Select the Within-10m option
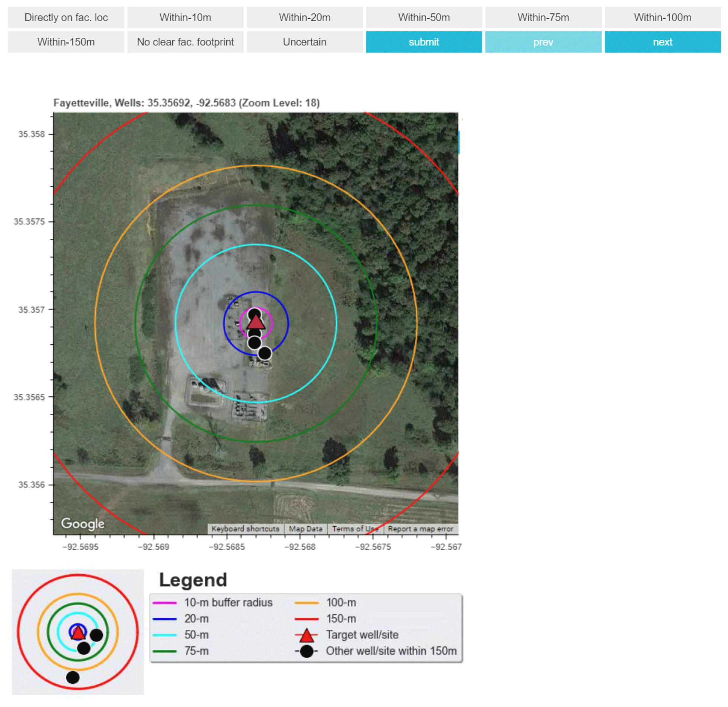Viewport: 728px width, 707px height. tap(185, 17)
